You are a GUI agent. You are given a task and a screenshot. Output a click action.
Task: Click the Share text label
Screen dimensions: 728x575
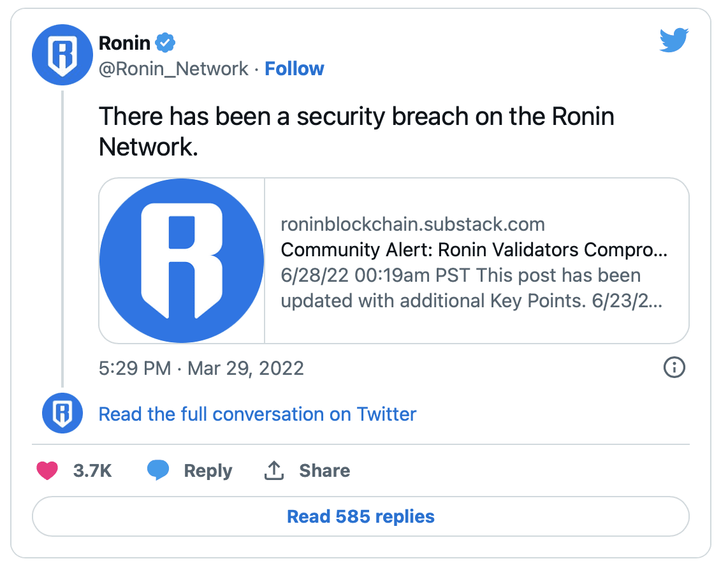click(324, 470)
